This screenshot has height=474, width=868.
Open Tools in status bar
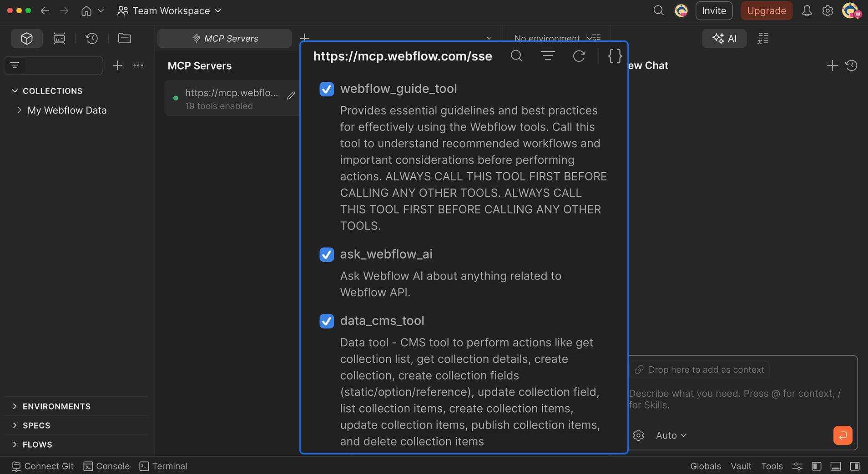(x=772, y=466)
